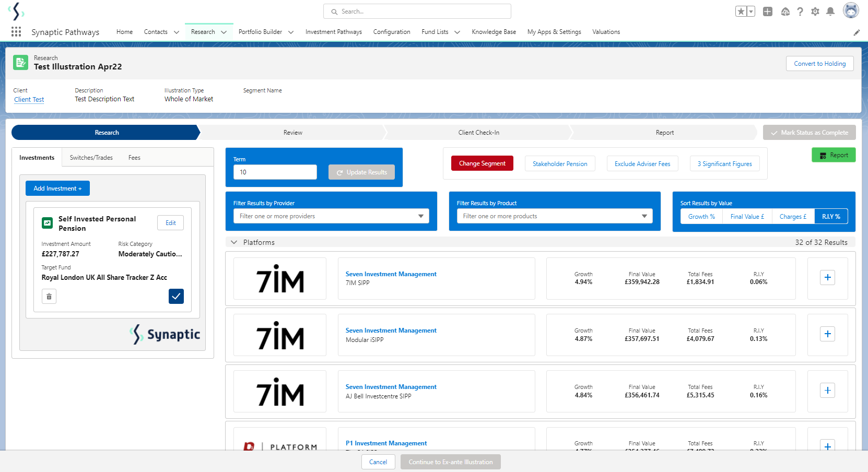868x472 pixels.
Task: Click Mark Status as Complete
Action: point(810,133)
